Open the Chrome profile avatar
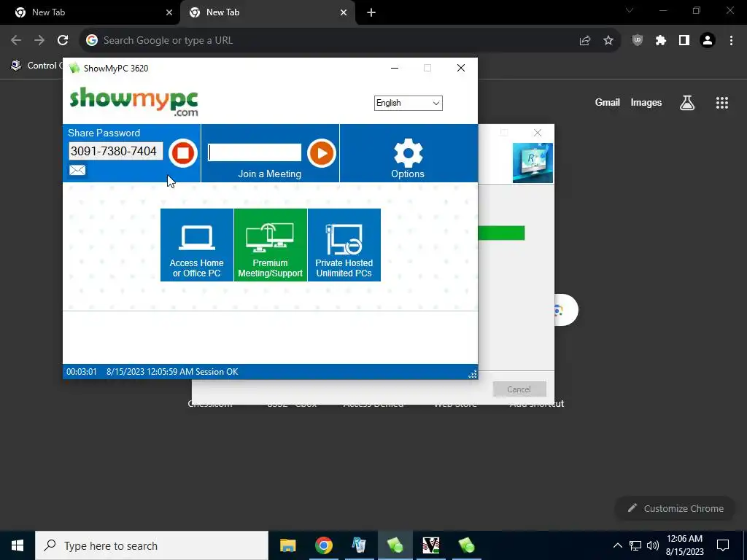This screenshot has width=747, height=560. 708,41
